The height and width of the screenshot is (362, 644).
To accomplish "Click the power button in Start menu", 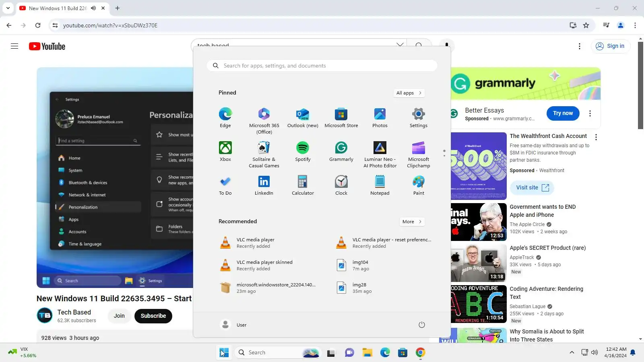I will coord(421,325).
